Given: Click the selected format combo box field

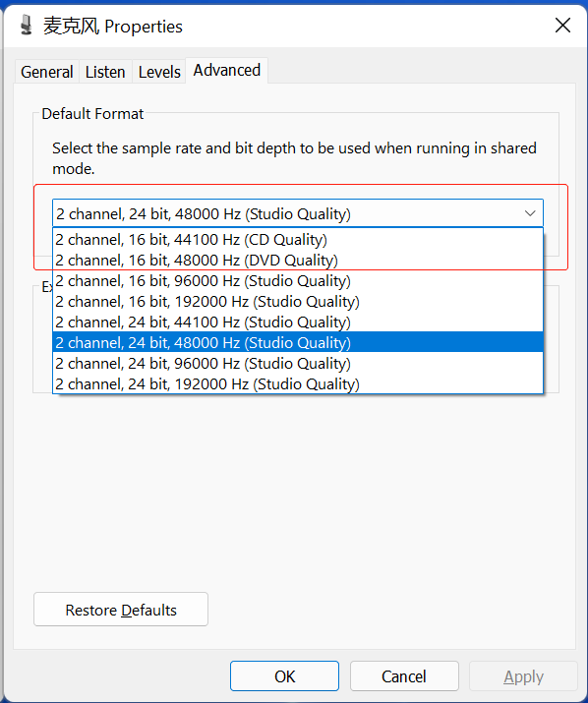Looking at the screenshot, I should click(x=297, y=213).
